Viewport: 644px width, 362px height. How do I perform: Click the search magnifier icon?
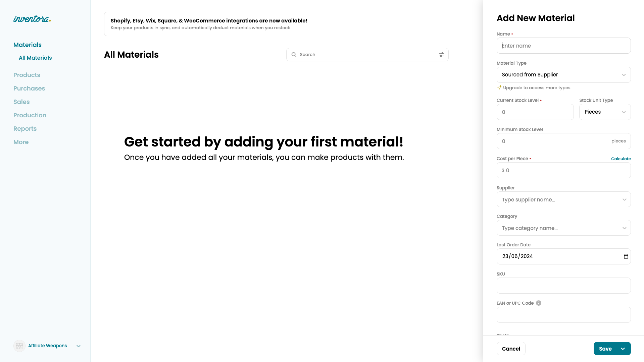pos(294,55)
